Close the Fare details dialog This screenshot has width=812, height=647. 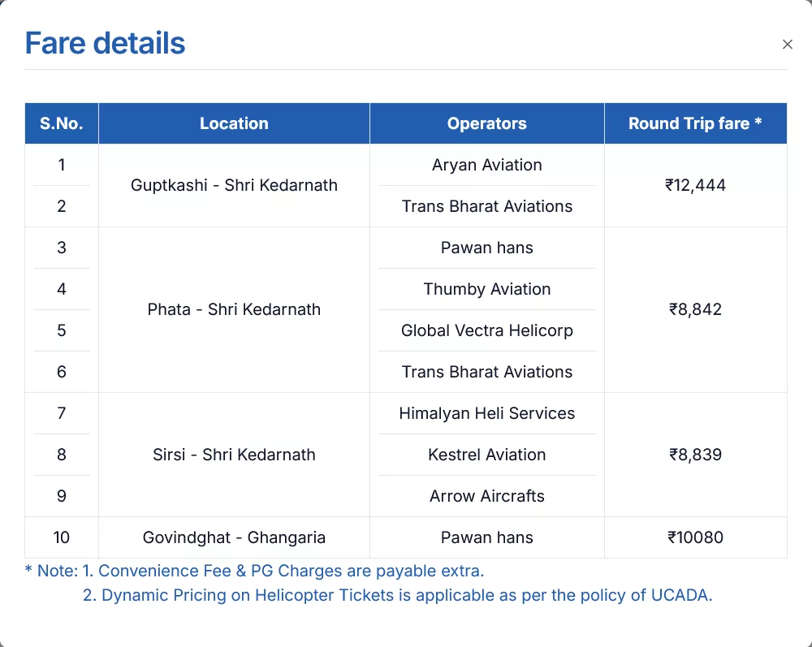point(787,44)
